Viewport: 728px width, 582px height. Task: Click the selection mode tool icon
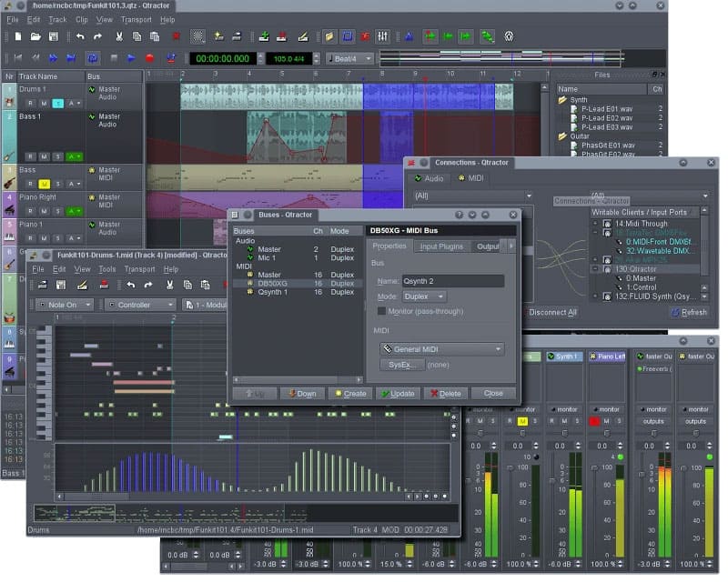pos(197,36)
